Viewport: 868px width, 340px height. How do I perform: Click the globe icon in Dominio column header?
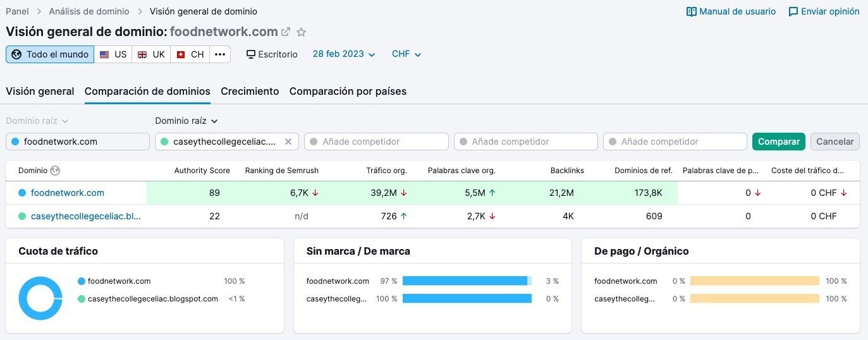pos(55,171)
